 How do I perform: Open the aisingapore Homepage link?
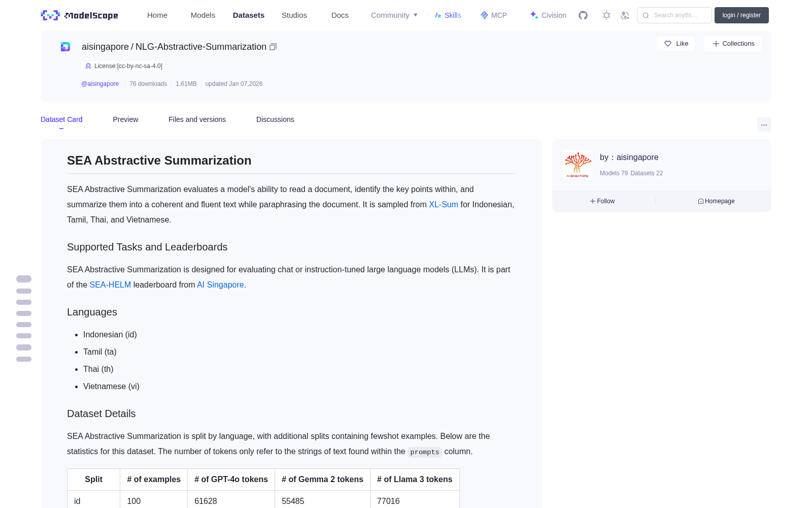click(x=716, y=201)
